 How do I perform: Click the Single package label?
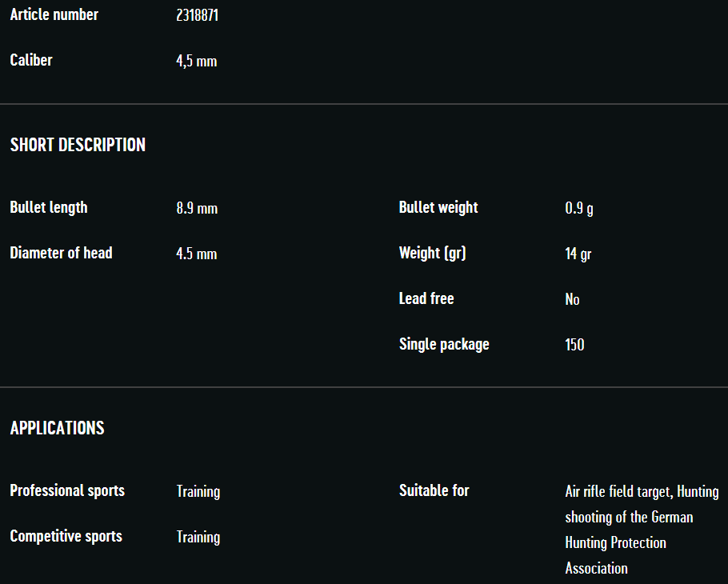click(x=444, y=345)
